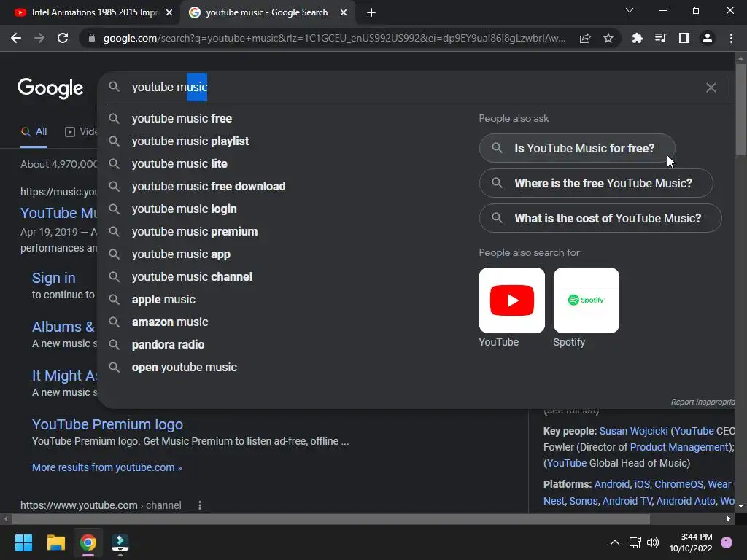
Task: Click 'What is the cost of YouTube Music?' chip
Action: coord(600,219)
